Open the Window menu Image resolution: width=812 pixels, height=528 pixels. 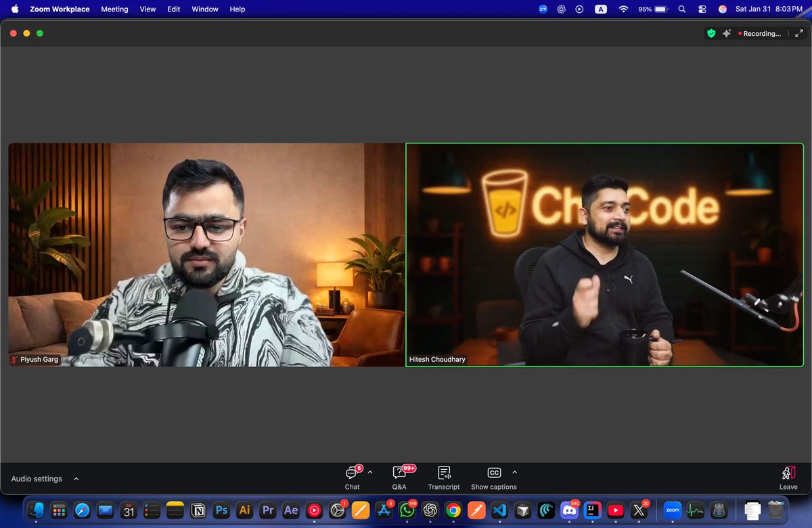[205, 9]
